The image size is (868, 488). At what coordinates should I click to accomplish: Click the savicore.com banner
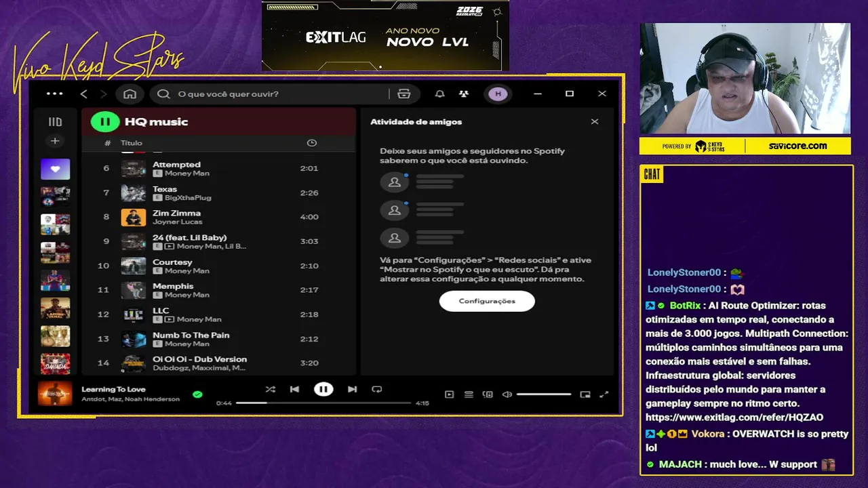(x=797, y=146)
